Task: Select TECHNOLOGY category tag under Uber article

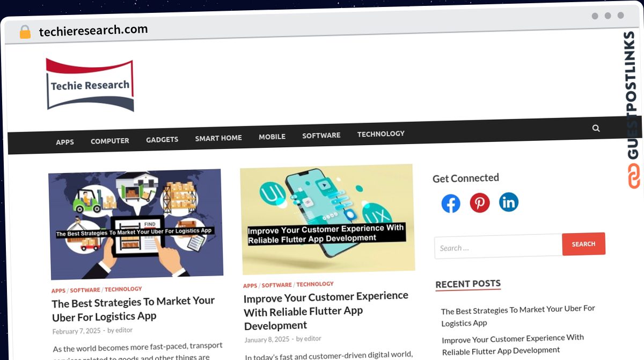Action: pyautogui.click(x=123, y=289)
